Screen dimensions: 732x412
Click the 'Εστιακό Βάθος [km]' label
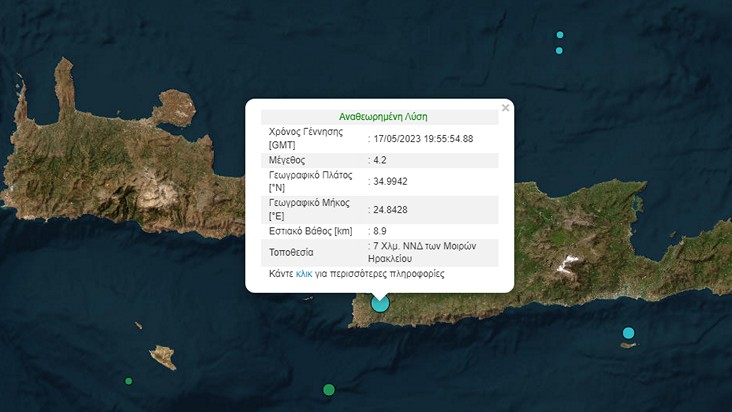click(310, 231)
